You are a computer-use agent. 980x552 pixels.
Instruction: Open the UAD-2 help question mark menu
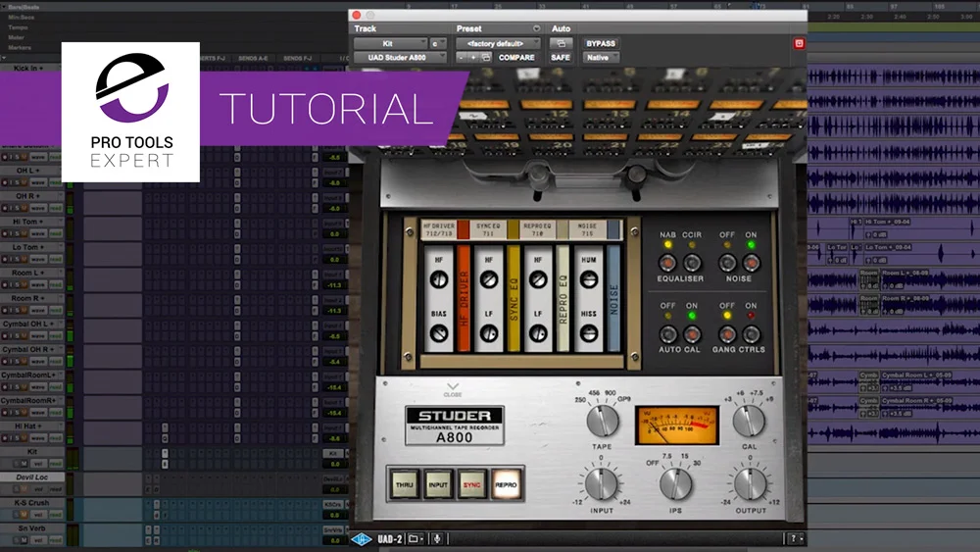point(795,539)
